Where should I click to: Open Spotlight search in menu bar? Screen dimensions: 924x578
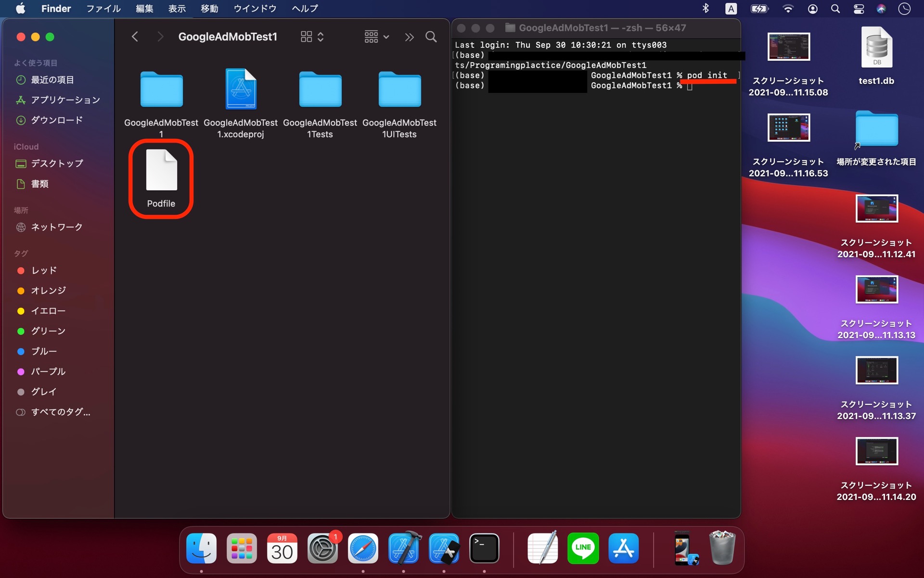(835, 9)
